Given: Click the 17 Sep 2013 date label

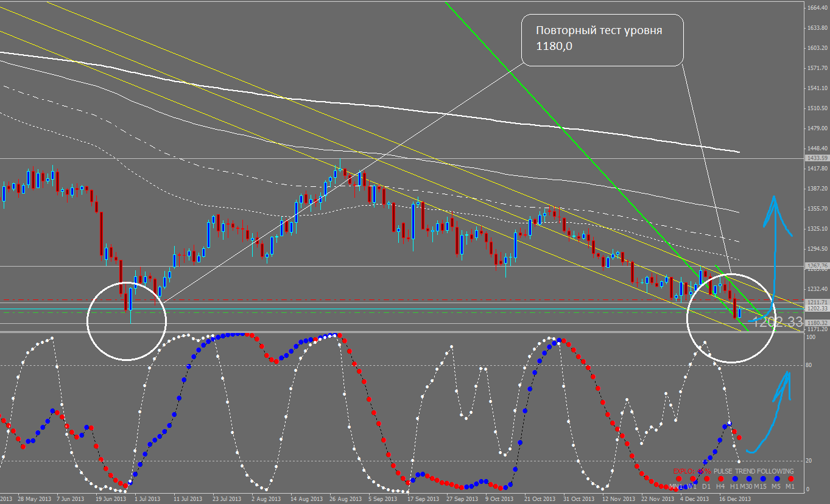Looking at the screenshot, I should (x=423, y=499).
